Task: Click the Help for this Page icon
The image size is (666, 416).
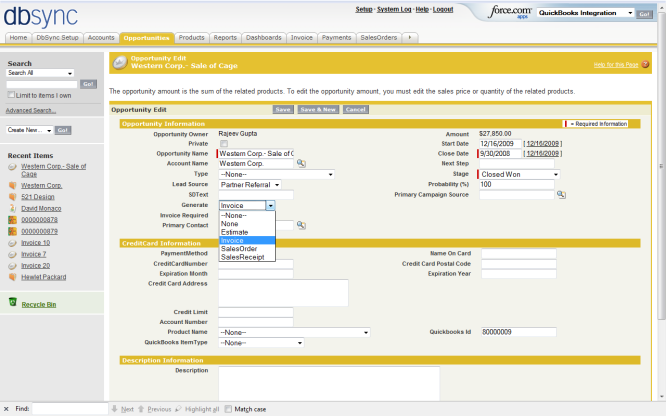Action: coord(644,64)
